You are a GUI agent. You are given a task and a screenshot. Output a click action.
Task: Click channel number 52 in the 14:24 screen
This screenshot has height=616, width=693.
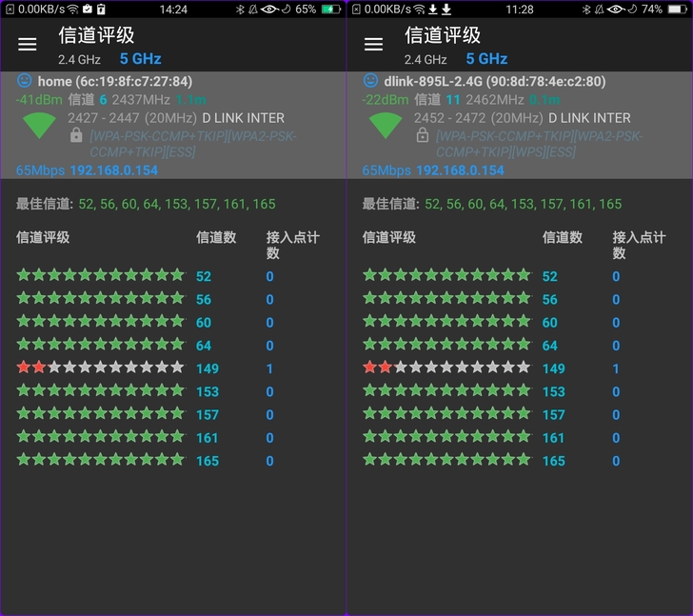point(204,276)
